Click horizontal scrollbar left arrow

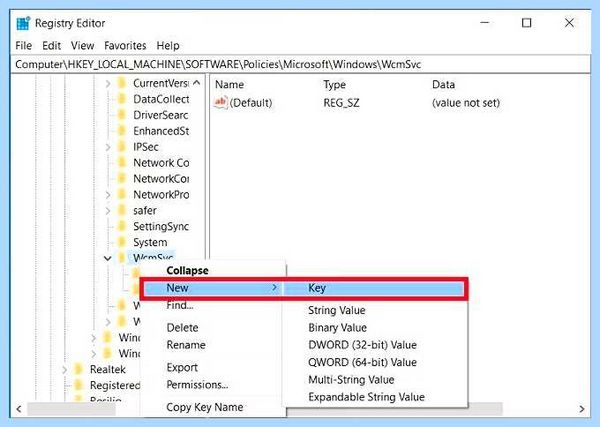(18, 409)
